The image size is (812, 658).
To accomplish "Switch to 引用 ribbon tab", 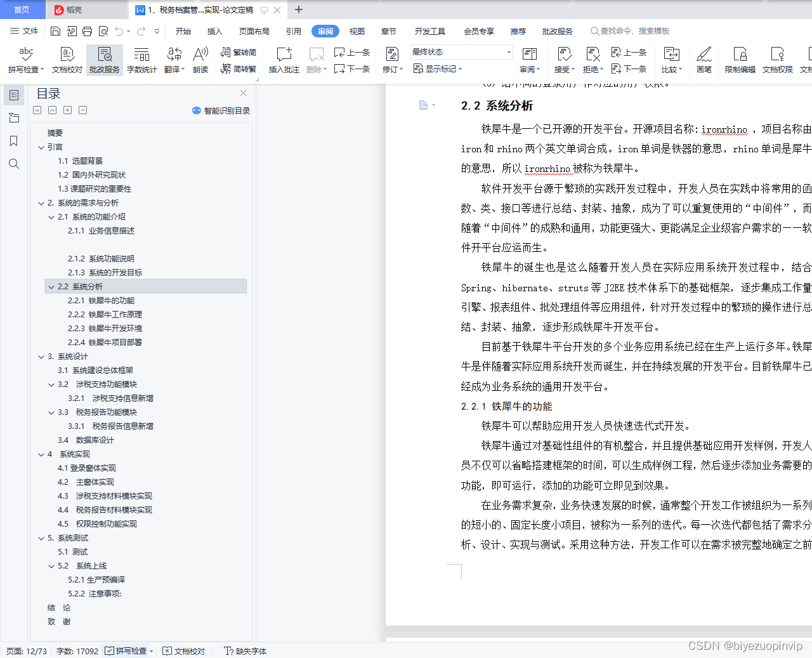I will (294, 31).
